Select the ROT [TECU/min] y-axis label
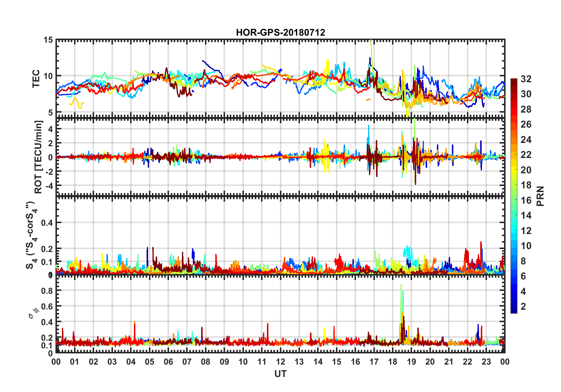The width and height of the screenshot is (561, 392). click(x=38, y=157)
